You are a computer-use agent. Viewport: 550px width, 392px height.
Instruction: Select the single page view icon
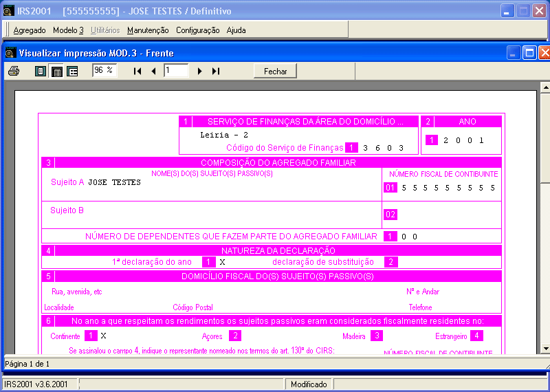coord(41,72)
